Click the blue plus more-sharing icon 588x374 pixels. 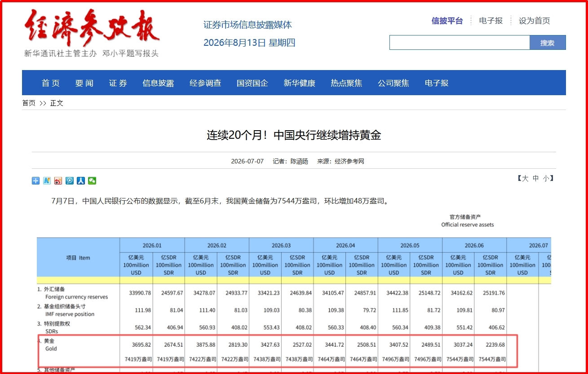(x=36, y=180)
